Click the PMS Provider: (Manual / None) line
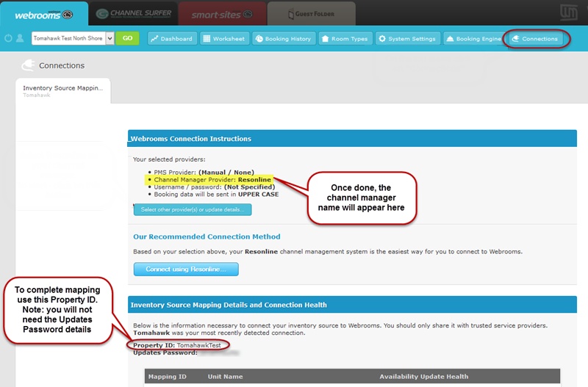This screenshot has width=588, height=387. click(x=204, y=173)
